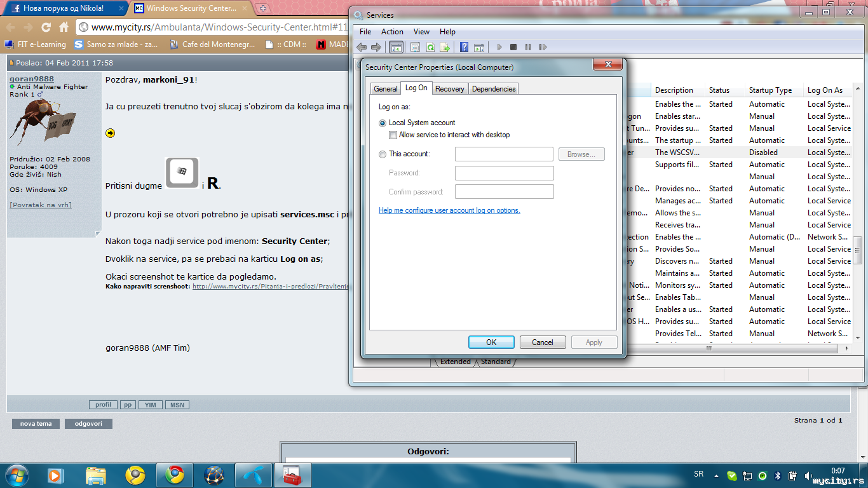Select the Log On tab
Viewport: 868px width, 488px height.
pyautogui.click(x=416, y=88)
